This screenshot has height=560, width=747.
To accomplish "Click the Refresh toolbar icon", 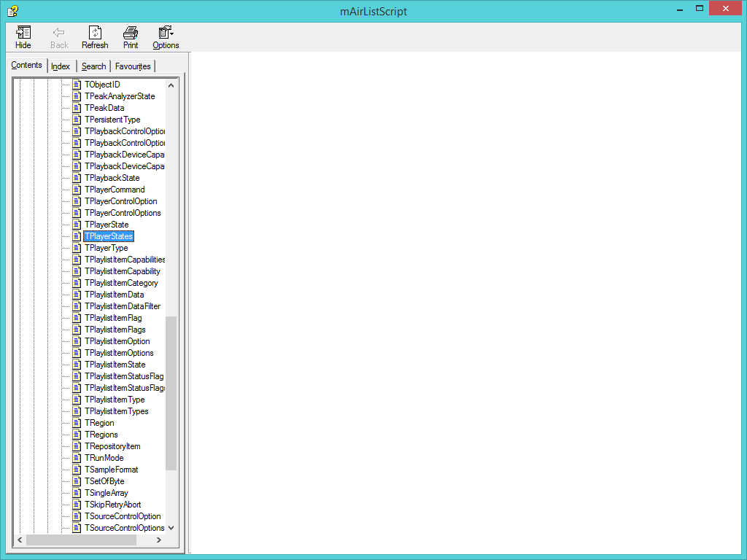I will [95, 37].
